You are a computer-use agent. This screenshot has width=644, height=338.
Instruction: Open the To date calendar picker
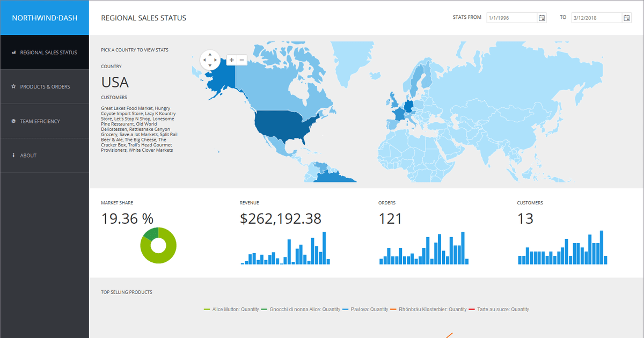pos(627,18)
